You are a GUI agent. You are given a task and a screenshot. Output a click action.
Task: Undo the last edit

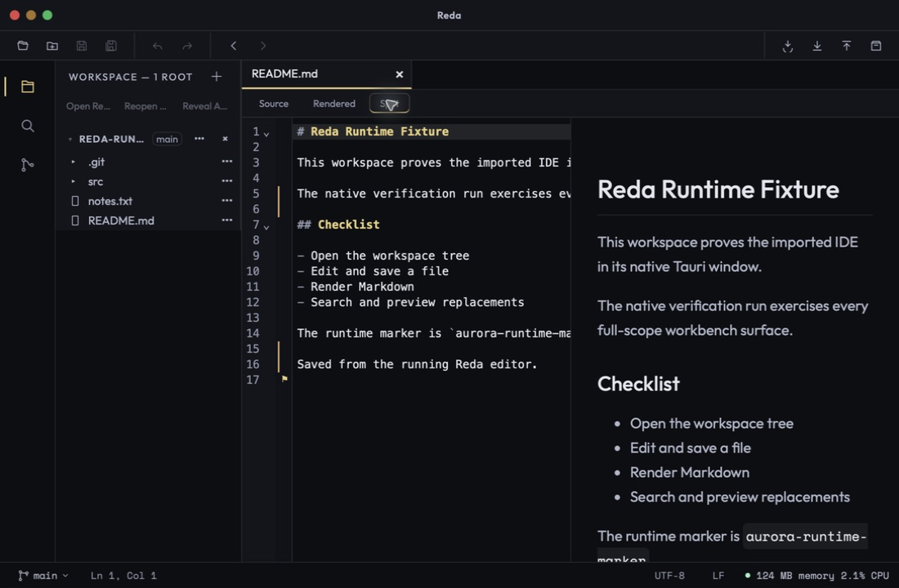point(158,46)
